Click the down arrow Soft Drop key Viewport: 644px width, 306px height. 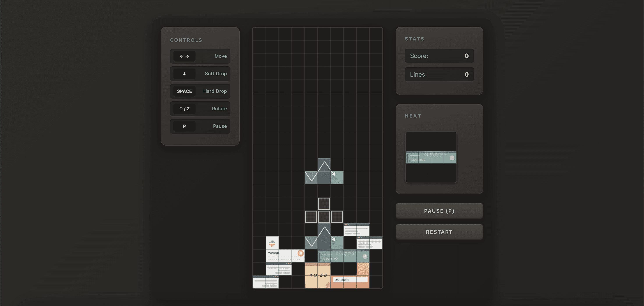coord(184,74)
